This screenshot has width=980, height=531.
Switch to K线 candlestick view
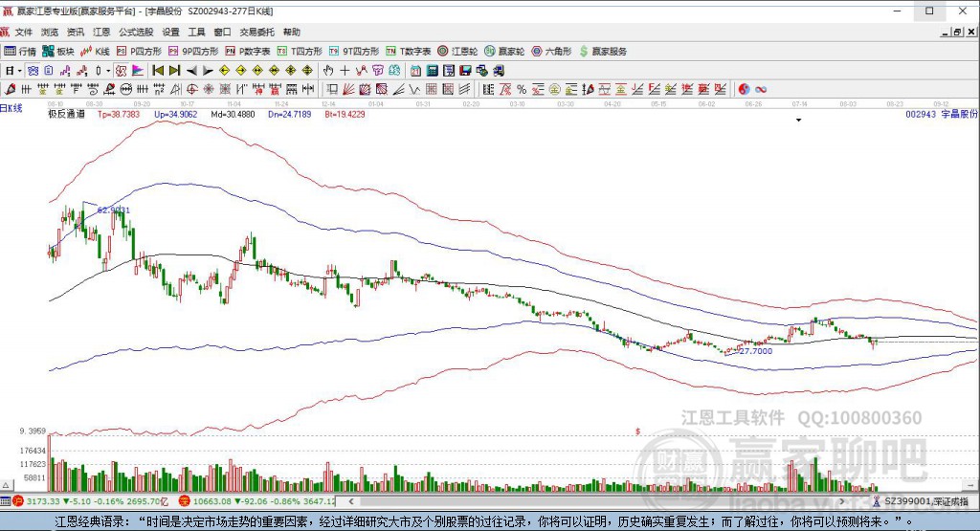(x=95, y=52)
